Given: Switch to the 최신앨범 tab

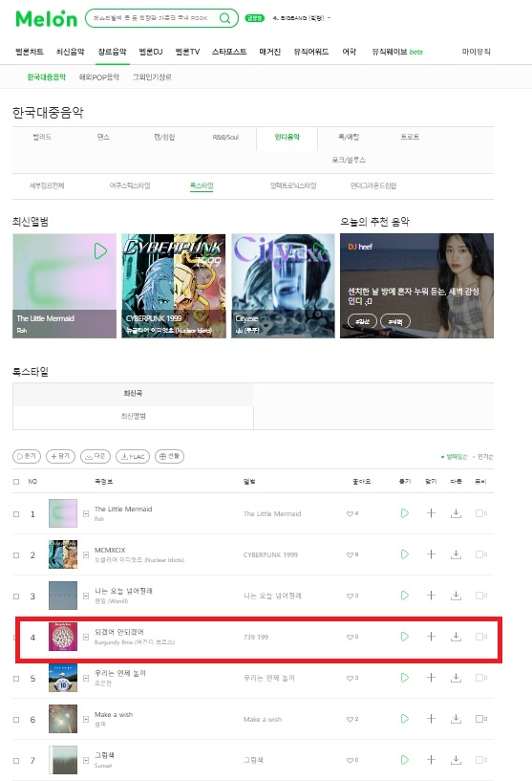Looking at the screenshot, I should coord(133,416).
